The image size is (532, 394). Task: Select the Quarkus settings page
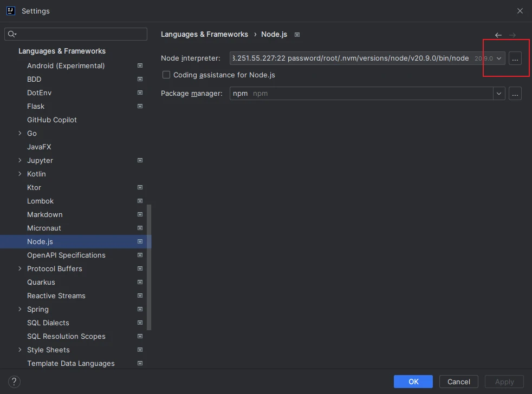pos(41,282)
